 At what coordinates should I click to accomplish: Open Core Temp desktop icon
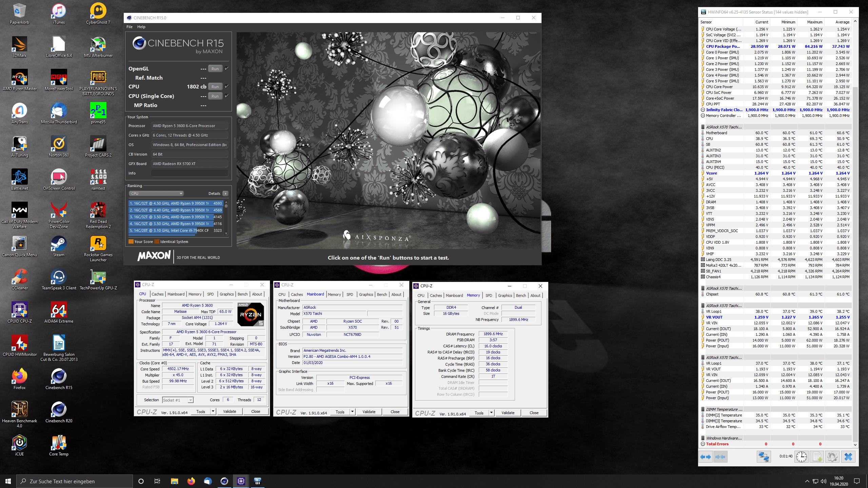pyautogui.click(x=59, y=446)
